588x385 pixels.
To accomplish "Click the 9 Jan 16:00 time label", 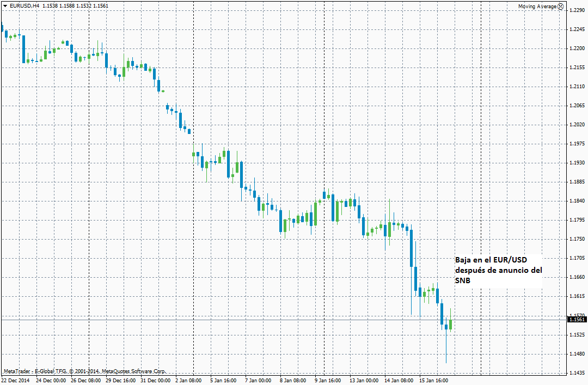I will pyautogui.click(x=328, y=381).
